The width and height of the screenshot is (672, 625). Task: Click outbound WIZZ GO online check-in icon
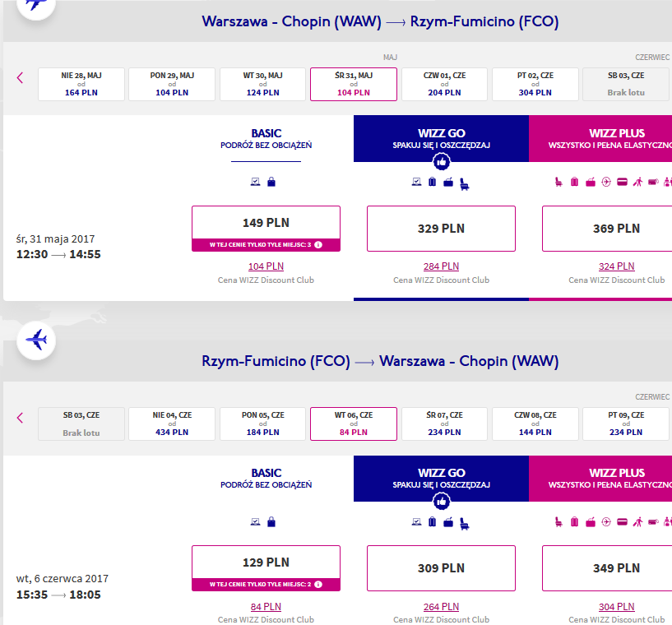pos(416,182)
